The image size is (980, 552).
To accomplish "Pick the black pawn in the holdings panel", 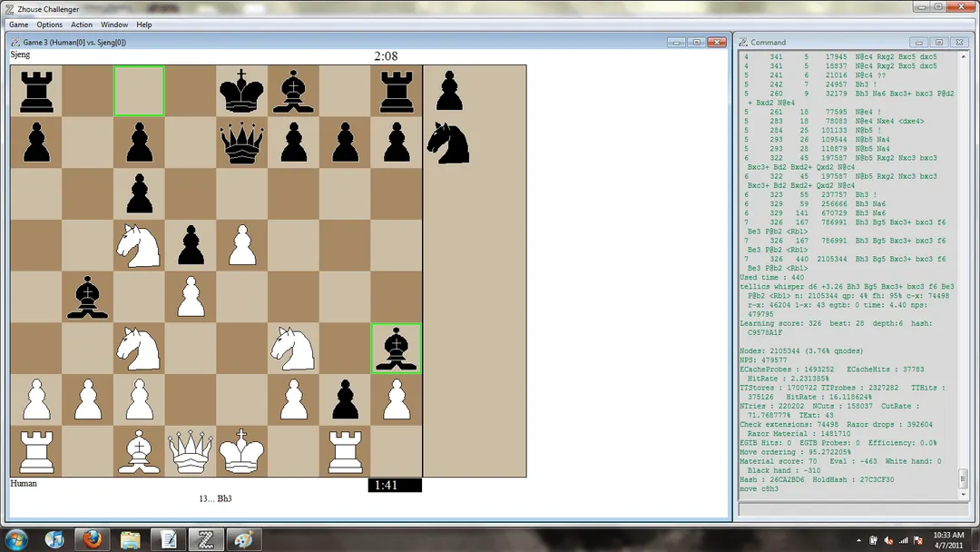I will tap(449, 91).
